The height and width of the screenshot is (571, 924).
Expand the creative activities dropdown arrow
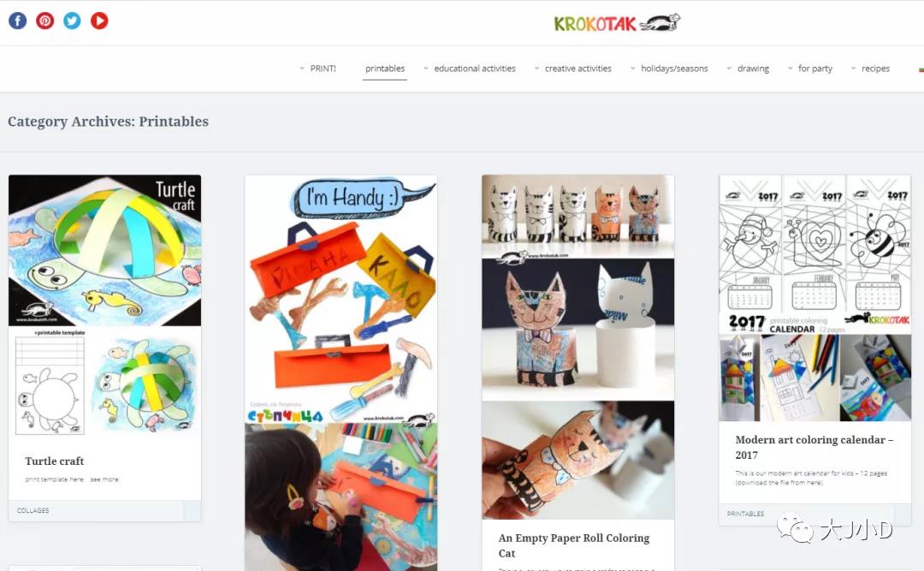pyautogui.click(x=536, y=68)
